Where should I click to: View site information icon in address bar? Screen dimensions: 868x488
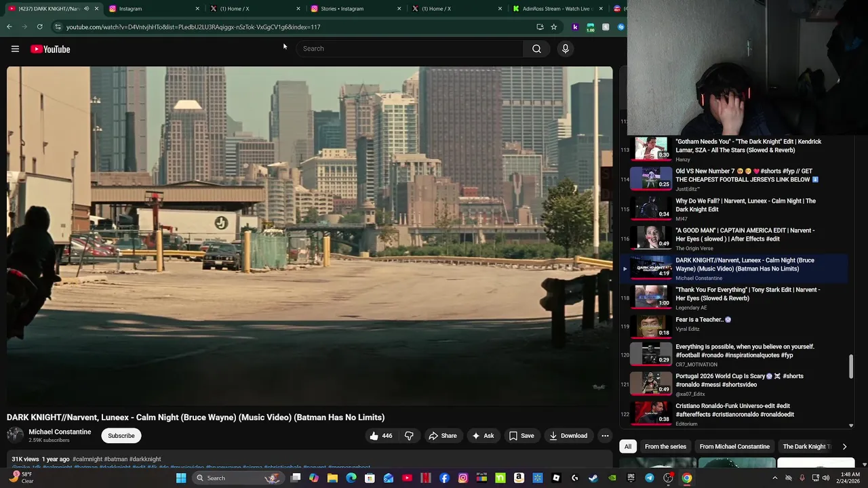[58, 27]
